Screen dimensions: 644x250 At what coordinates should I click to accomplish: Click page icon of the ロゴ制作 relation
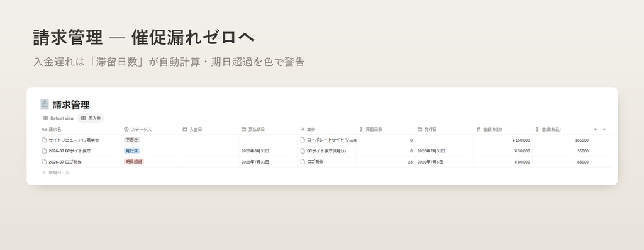[303, 162]
